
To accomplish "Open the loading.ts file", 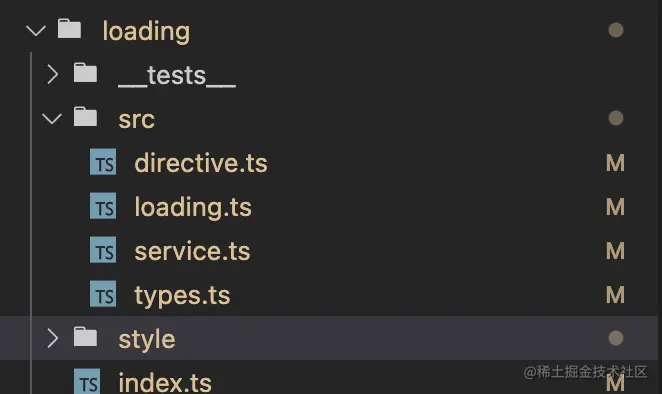I will pyautogui.click(x=193, y=208).
